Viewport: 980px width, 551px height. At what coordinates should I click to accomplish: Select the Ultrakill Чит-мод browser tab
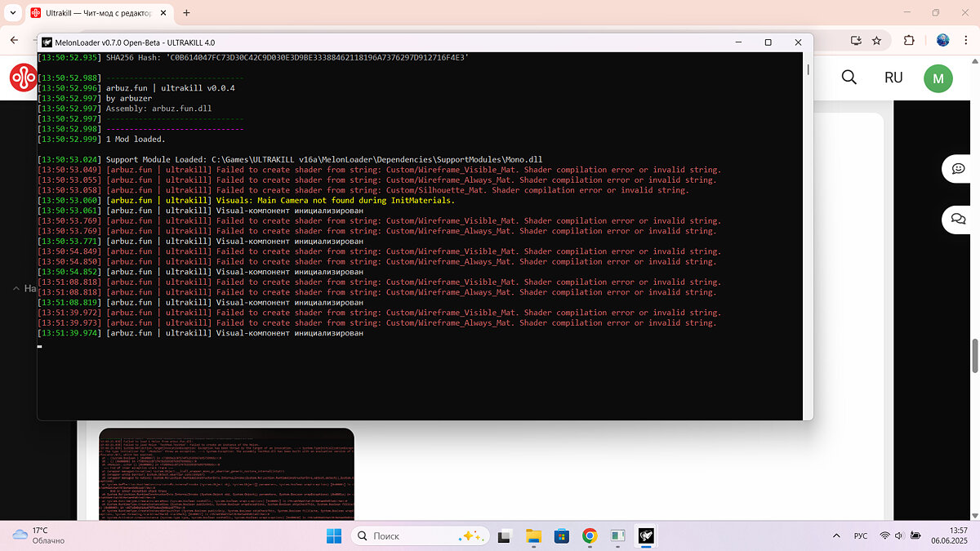coord(98,13)
